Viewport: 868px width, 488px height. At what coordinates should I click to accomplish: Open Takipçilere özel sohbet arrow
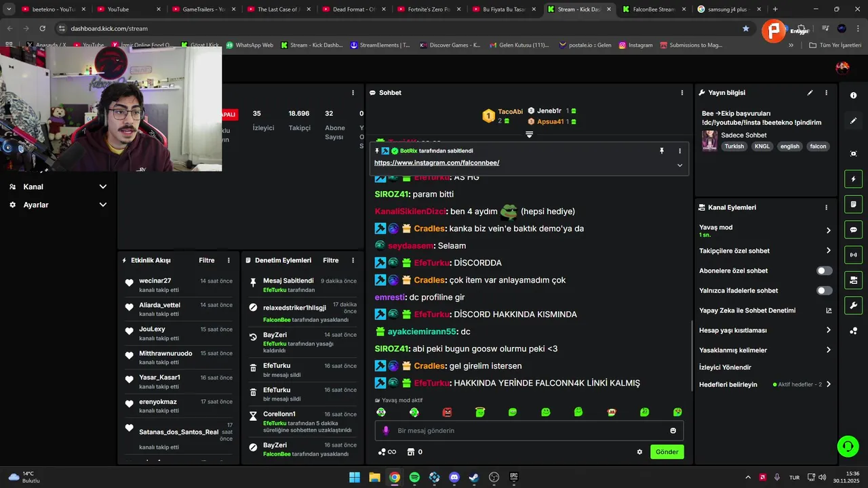coord(828,251)
